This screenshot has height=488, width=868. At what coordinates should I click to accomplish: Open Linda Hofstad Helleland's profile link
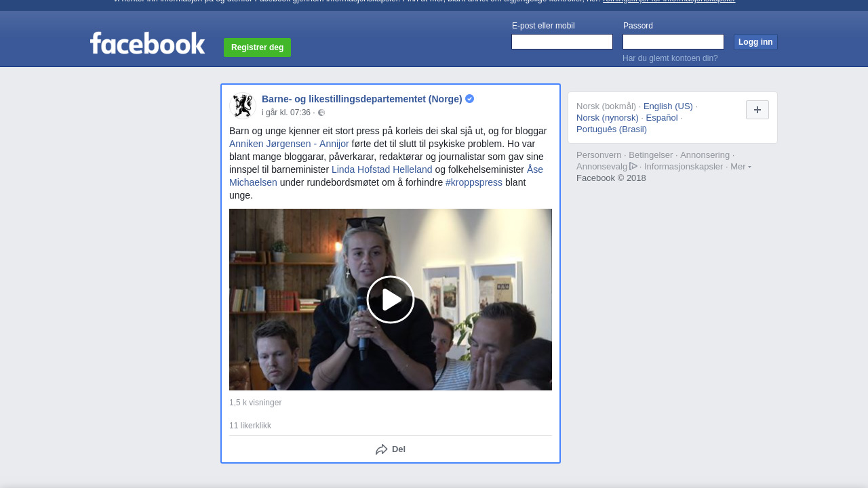[382, 169]
